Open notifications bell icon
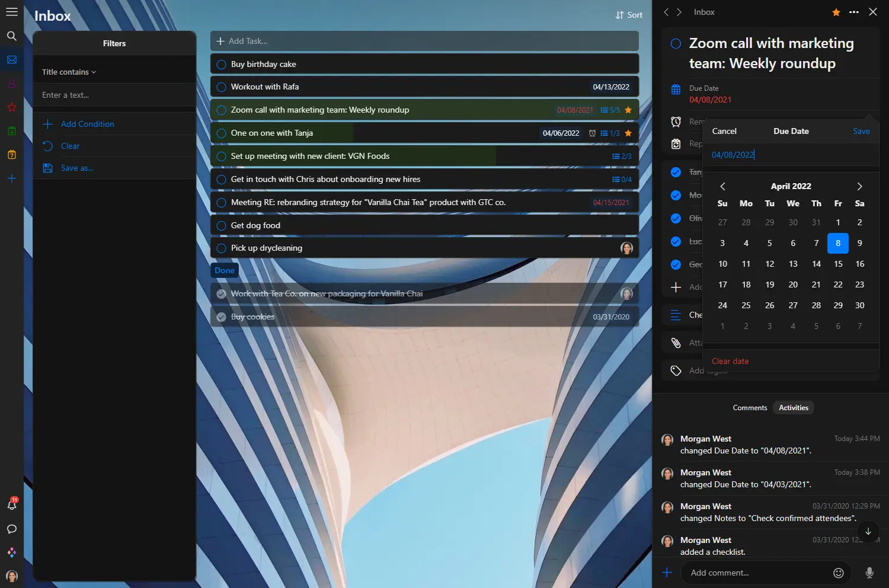 [x=11, y=504]
